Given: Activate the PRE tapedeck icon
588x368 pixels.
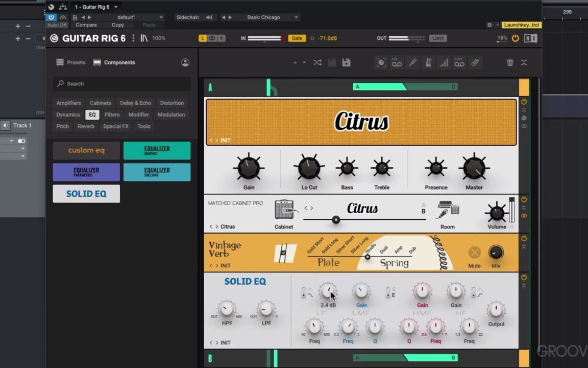Looking at the screenshot, I should 397,62.
